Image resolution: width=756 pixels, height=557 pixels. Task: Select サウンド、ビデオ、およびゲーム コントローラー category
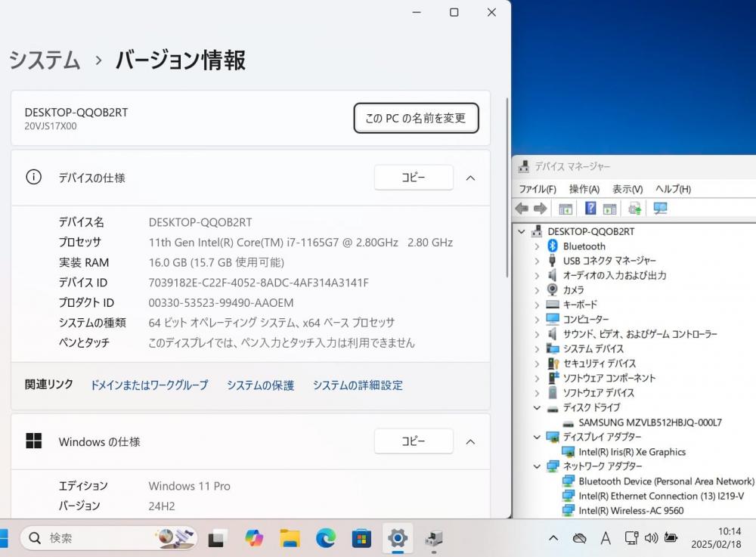[x=640, y=334]
